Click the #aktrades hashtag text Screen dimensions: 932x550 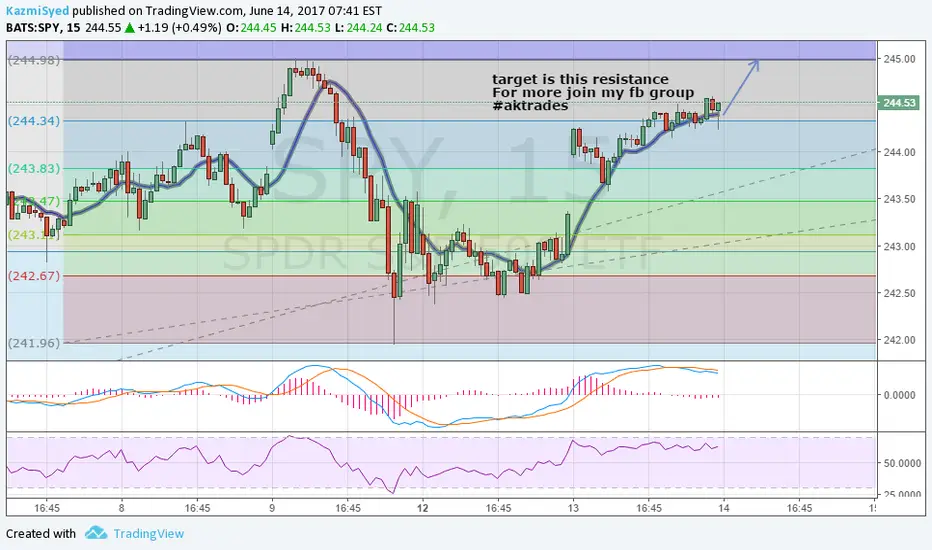[530, 105]
